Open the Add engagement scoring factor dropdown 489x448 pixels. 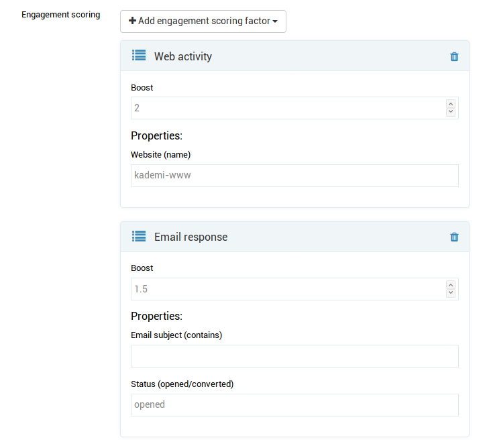[203, 21]
